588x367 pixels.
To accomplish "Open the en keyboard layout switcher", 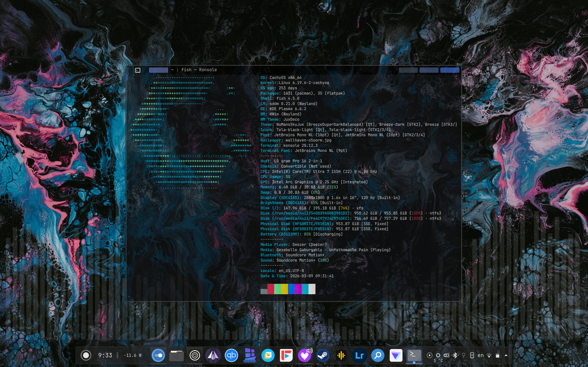I will (480, 355).
